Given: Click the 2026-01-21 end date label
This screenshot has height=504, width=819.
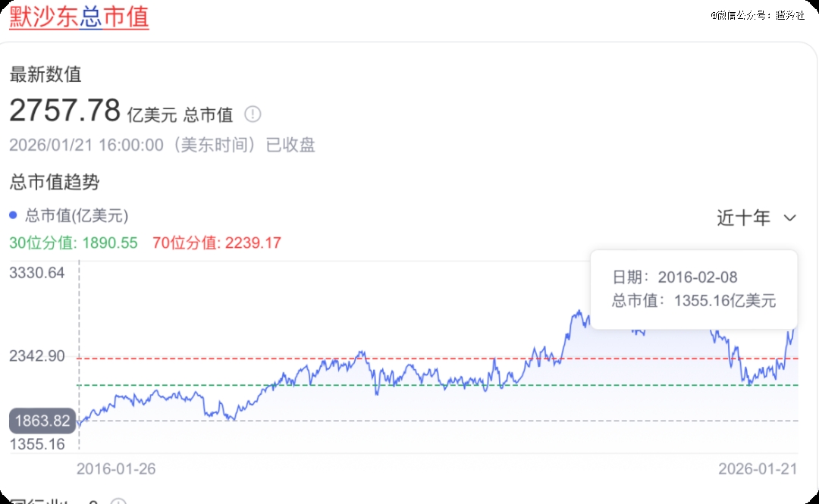Looking at the screenshot, I should pos(758,469).
